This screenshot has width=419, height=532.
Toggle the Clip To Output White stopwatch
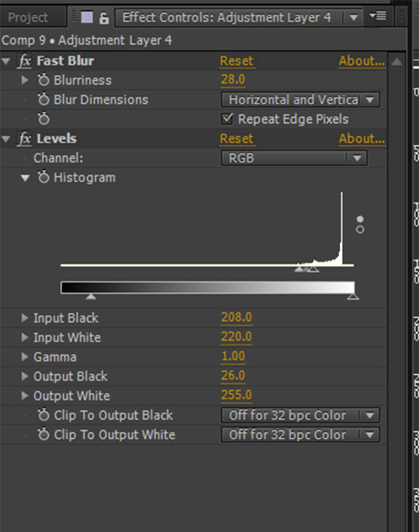(x=43, y=435)
